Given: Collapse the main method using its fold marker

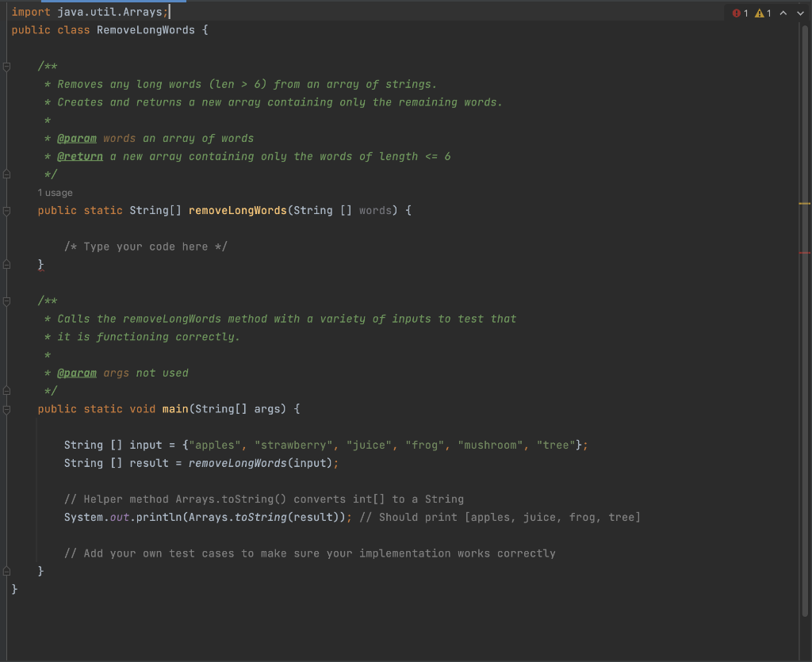Looking at the screenshot, I should pos(6,409).
